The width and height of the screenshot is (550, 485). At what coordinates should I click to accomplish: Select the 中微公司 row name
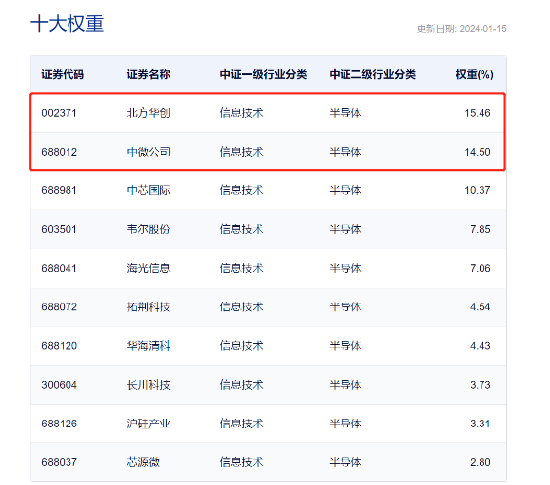point(148,152)
